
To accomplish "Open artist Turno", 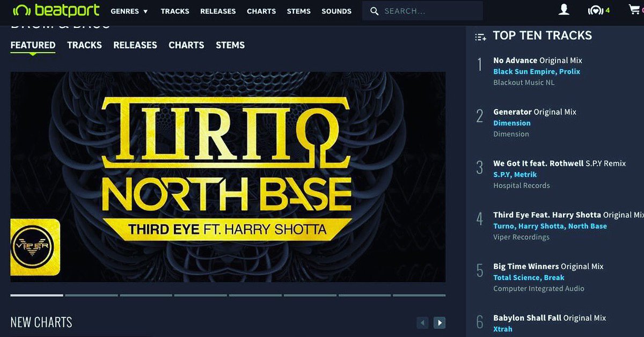I will click(x=504, y=226).
